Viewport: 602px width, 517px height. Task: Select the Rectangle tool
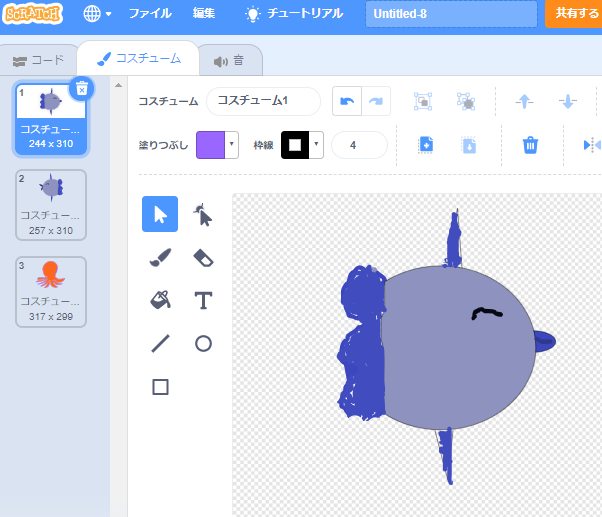pos(160,387)
